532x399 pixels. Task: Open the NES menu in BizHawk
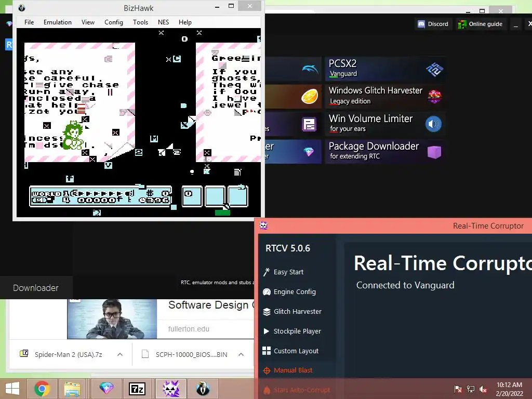pos(163,22)
